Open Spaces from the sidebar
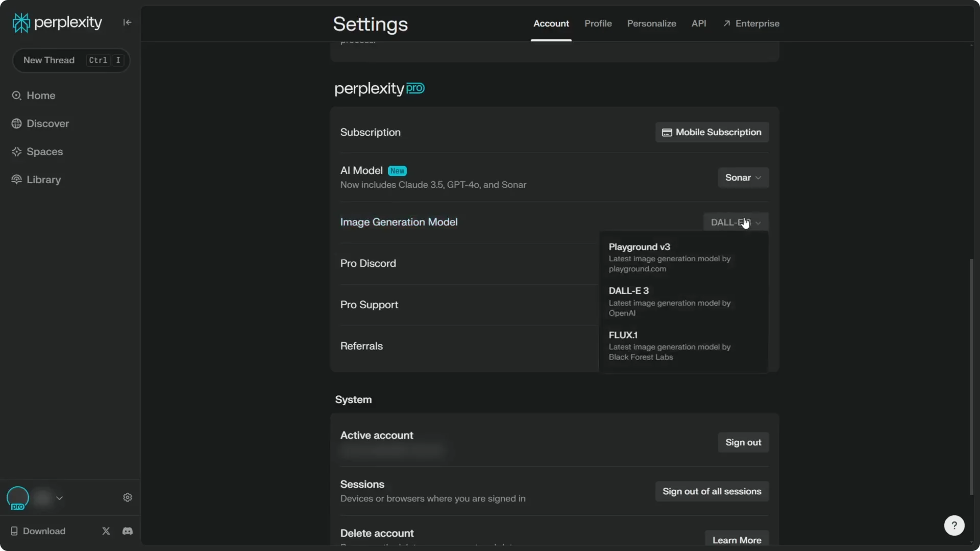 click(44, 152)
